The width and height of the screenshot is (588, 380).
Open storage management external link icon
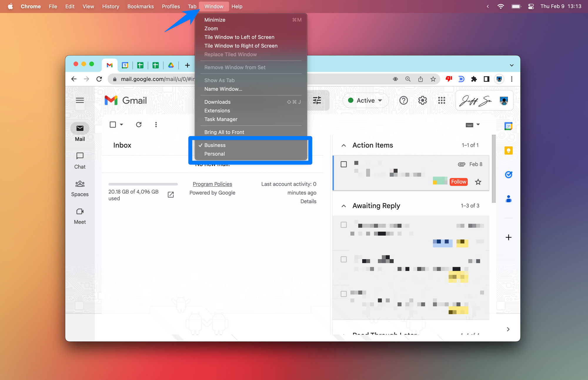coord(171,195)
